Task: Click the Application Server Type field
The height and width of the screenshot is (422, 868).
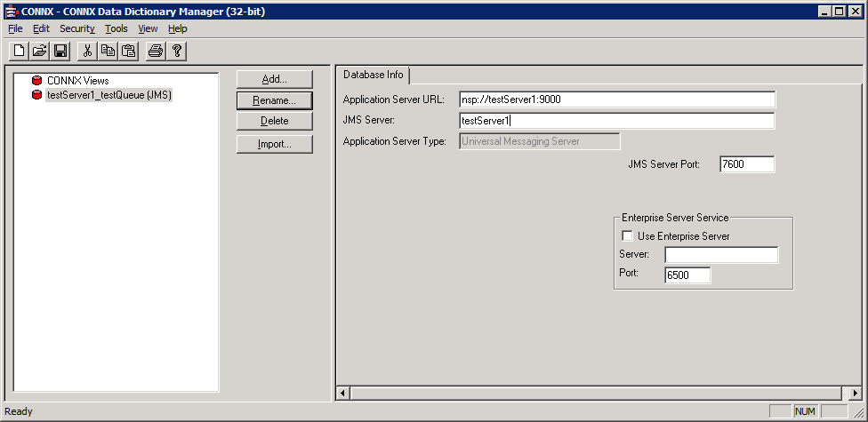Action: [540, 141]
